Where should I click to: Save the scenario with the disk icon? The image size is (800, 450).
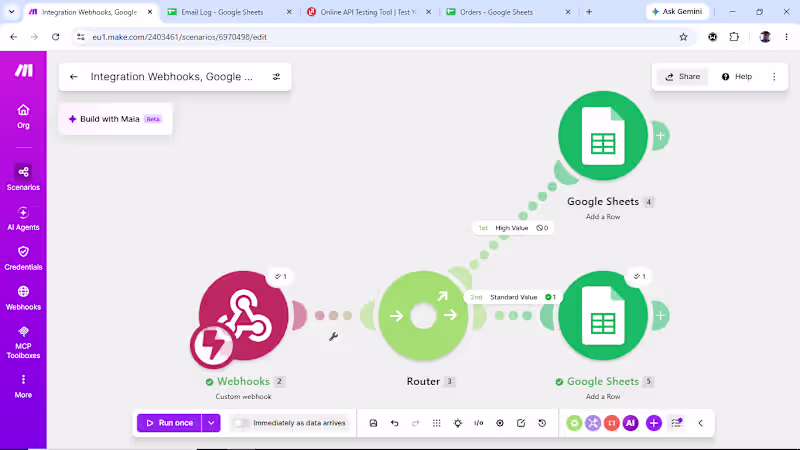(373, 423)
